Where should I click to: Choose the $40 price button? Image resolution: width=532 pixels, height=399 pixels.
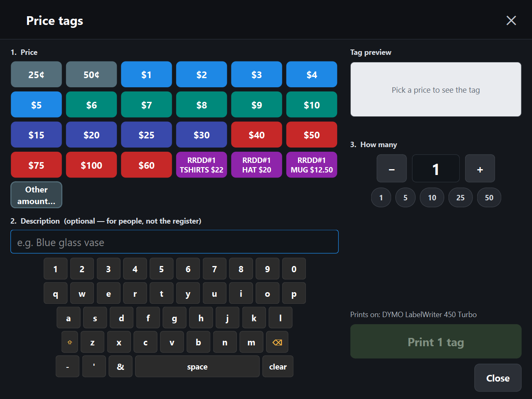(x=256, y=135)
